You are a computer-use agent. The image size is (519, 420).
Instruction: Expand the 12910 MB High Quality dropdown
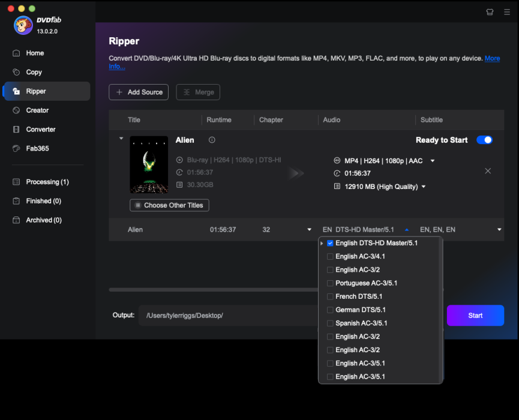pos(424,187)
